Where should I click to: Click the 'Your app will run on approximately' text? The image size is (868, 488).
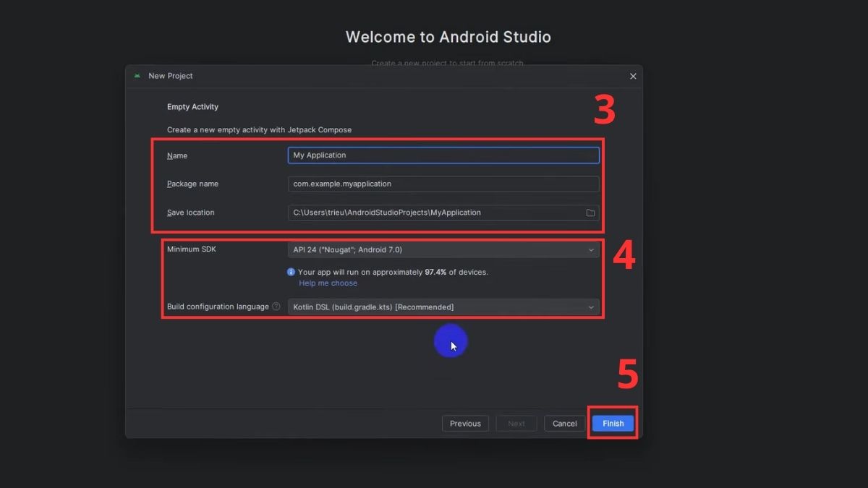(360, 273)
